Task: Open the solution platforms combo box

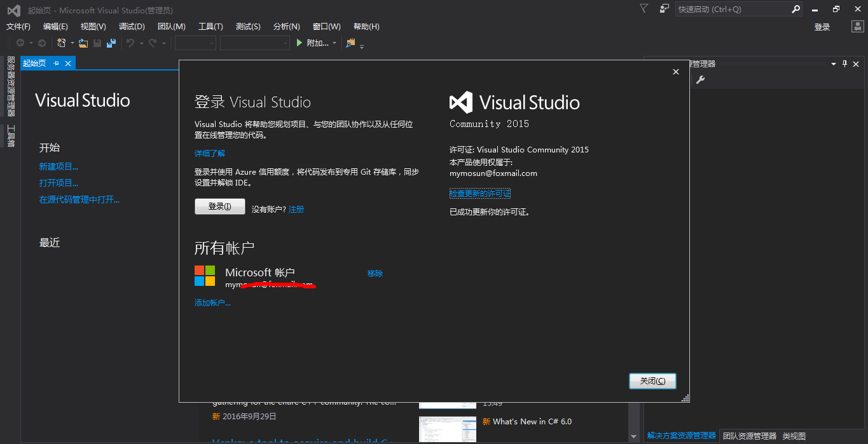Action: (255, 43)
